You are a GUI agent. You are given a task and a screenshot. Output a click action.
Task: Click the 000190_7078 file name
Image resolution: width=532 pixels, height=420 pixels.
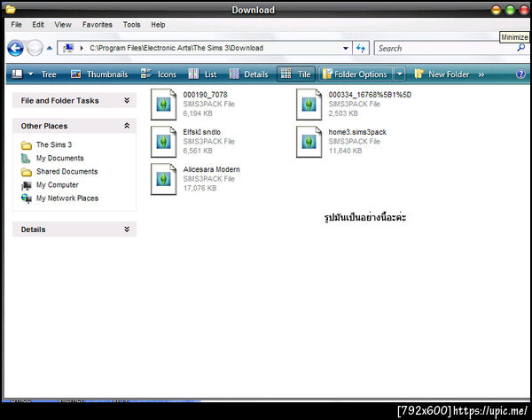pyautogui.click(x=206, y=95)
